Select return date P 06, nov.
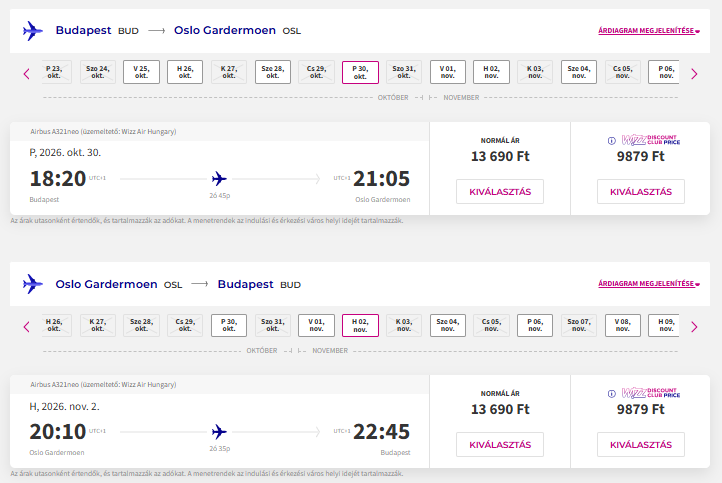 [x=535, y=325]
